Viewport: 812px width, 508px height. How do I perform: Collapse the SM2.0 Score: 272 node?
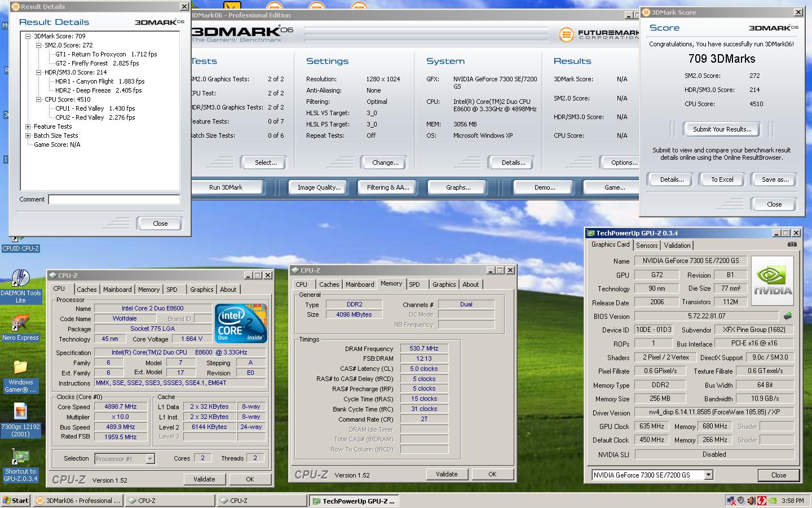pos(39,45)
